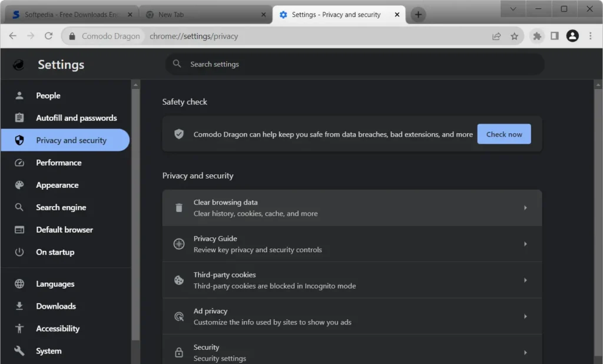Click the Search settings field
The width and height of the screenshot is (603, 364).
(353, 64)
